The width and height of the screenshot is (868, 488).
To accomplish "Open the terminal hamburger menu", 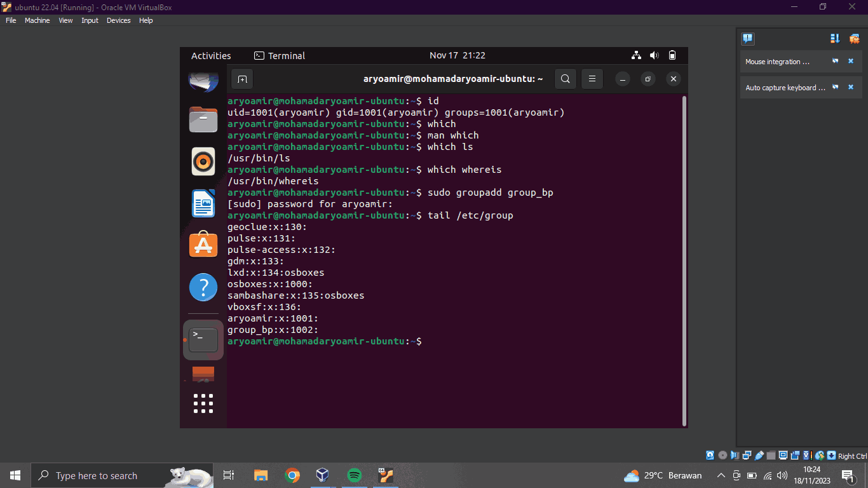I will click(x=592, y=79).
